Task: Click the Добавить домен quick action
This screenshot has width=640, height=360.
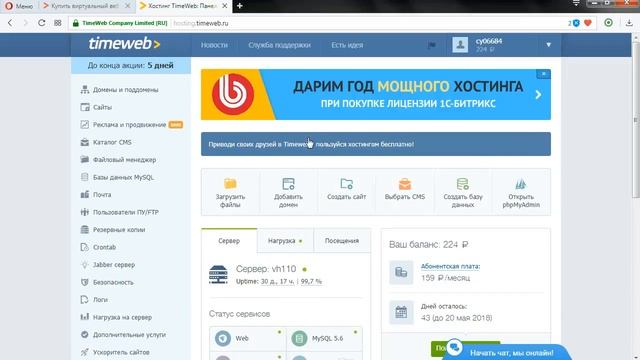Action: click(x=288, y=192)
